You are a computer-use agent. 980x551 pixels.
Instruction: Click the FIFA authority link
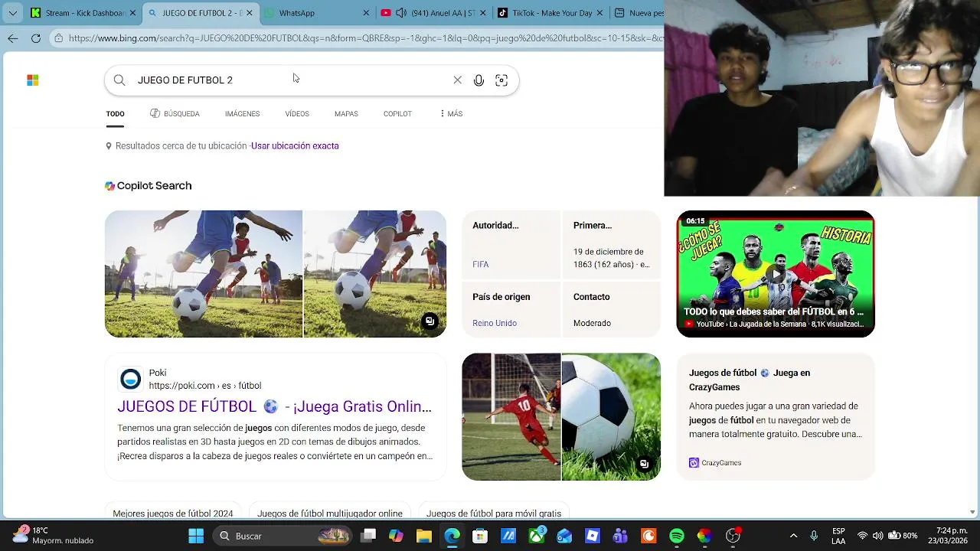click(x=480, y=265)
